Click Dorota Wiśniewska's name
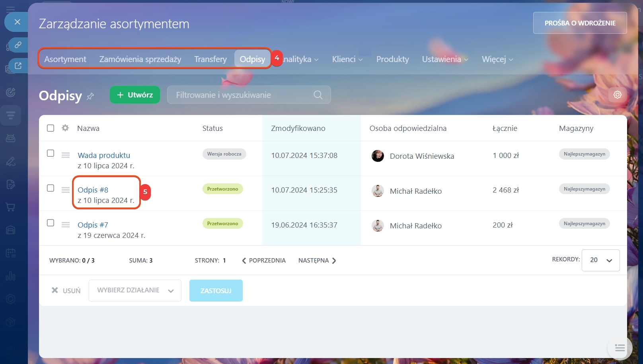 click(422, 156)
